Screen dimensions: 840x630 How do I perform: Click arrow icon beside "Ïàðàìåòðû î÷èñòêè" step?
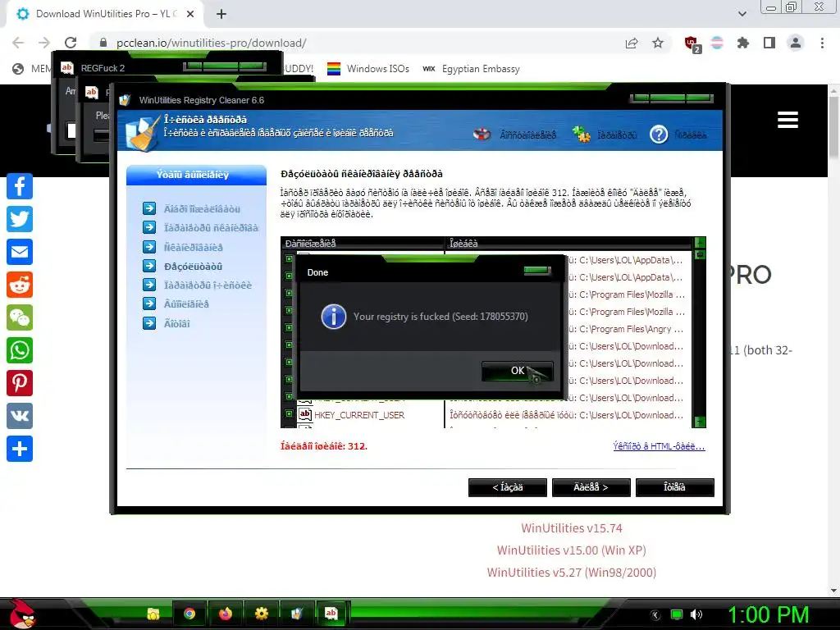149,285
